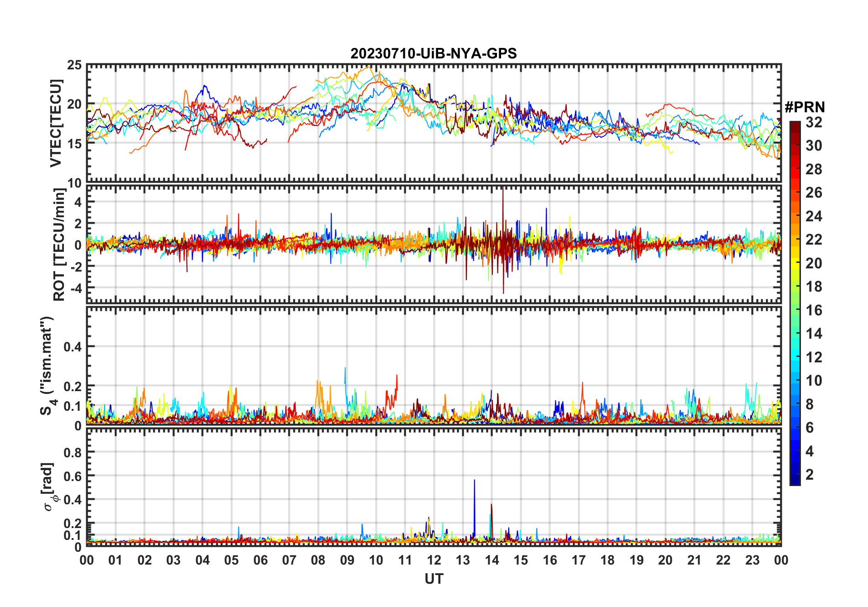Click the dark red top of the PRN colorbar

pyautogui.click(x=795, y=127)
